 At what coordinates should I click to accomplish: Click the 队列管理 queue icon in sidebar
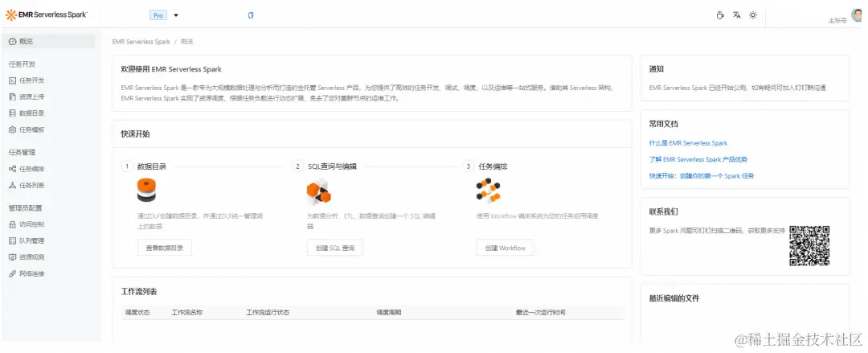(12, 241)
